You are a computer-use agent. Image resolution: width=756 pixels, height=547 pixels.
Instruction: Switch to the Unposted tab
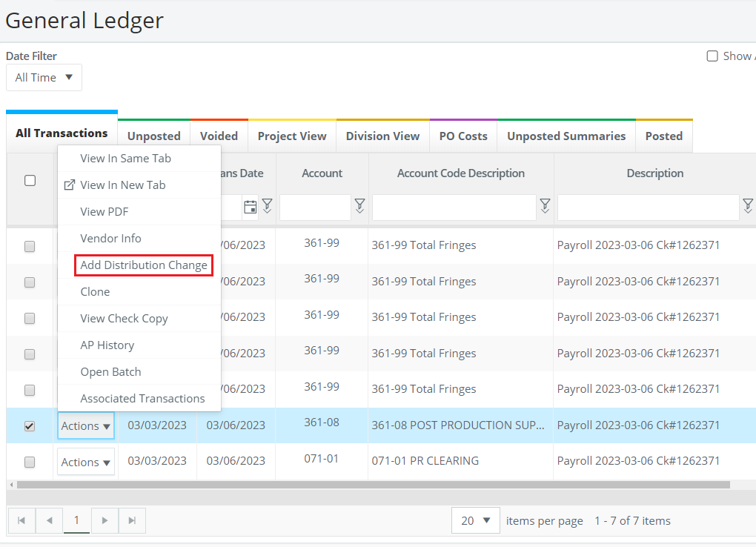pos(154,136)
